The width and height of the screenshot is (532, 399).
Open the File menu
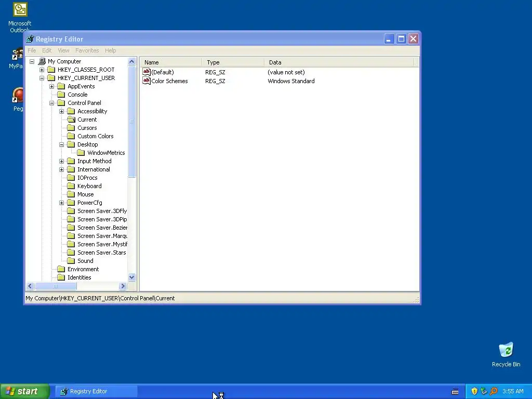pos(32,50)
